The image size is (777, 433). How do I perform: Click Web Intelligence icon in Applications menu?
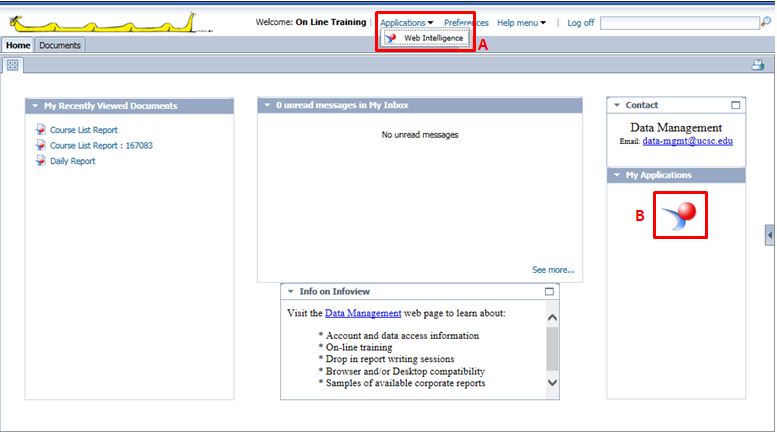click(390, 38)
